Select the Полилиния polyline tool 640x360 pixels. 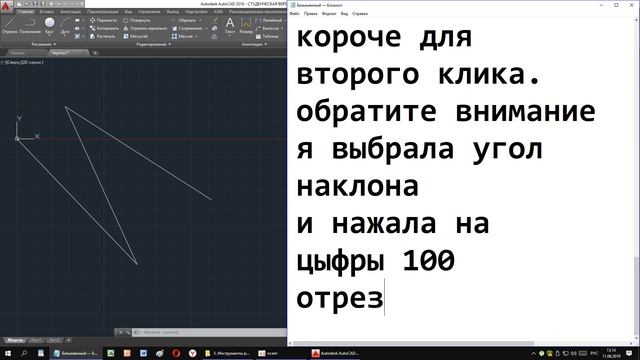click(x=30, y=25)
